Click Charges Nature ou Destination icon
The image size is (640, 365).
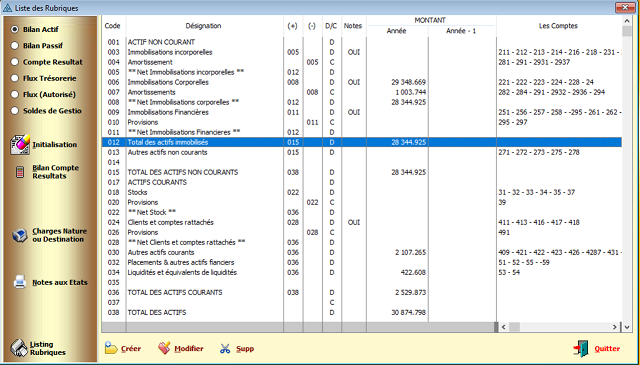point(20,236)
